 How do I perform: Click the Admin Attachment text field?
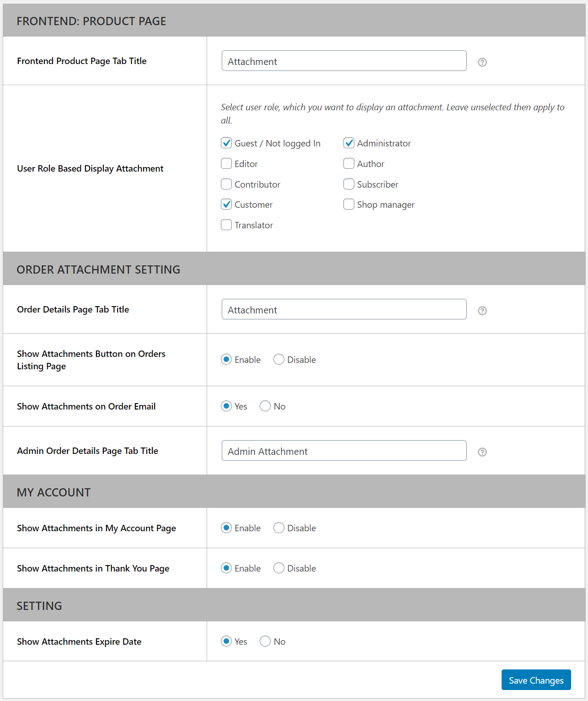(x=344, y=451)
